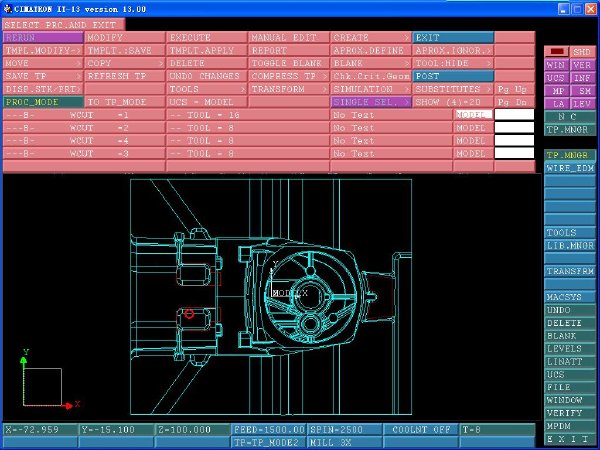Select the WCUT -4 procedure row
This screenshot has width=600, height=450.
(84, 141)
